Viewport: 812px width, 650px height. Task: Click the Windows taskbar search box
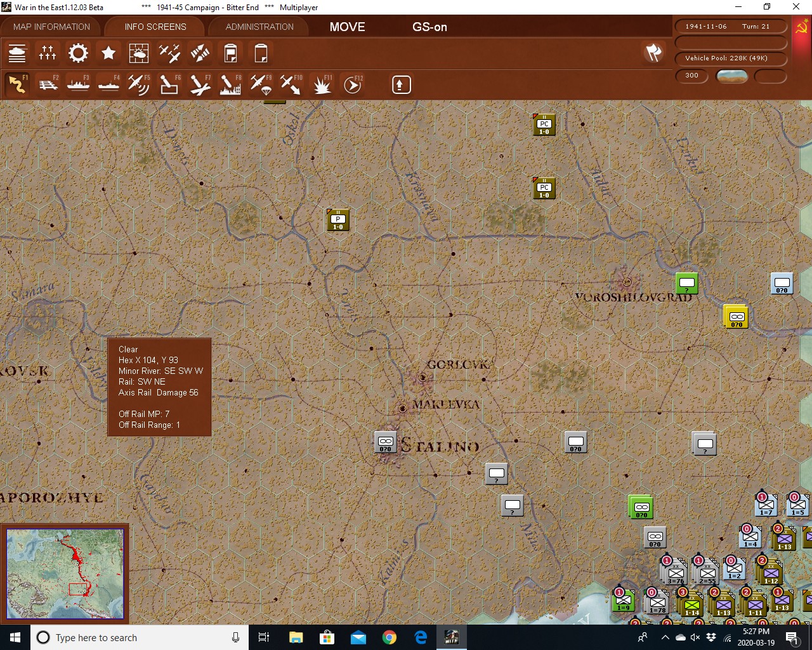(140, 637)
